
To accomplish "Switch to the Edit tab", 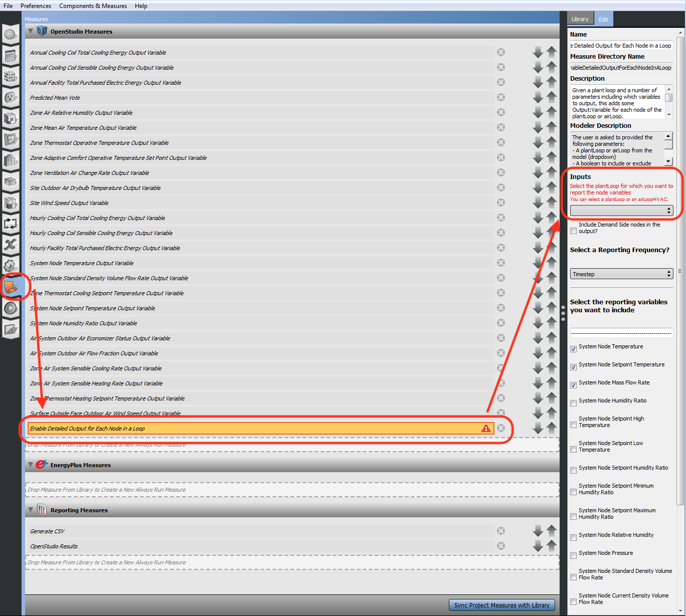I will coord(603,19).
